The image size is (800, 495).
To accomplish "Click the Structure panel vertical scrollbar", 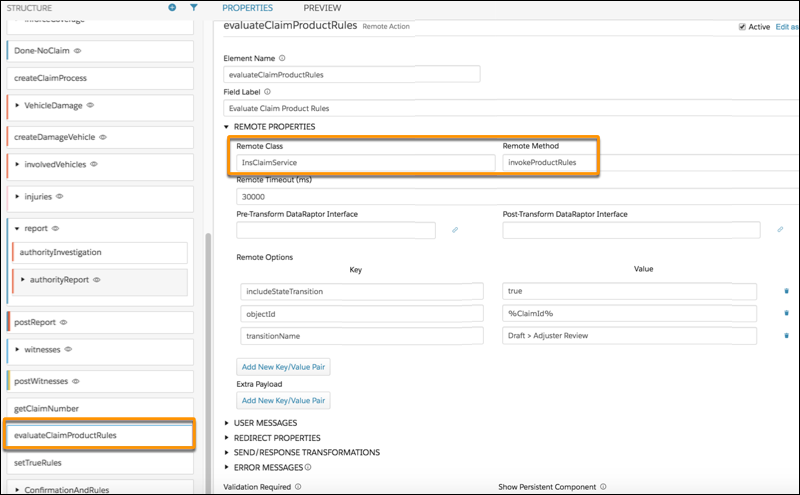I will point(208,362).
